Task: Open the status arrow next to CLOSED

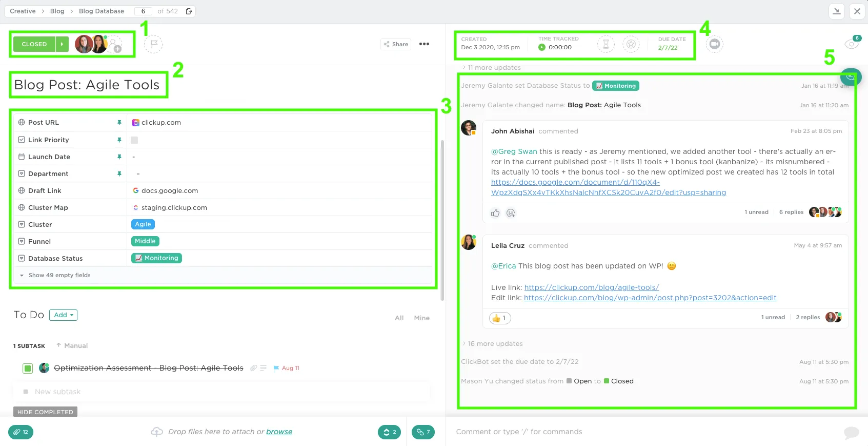Action: 62,44
